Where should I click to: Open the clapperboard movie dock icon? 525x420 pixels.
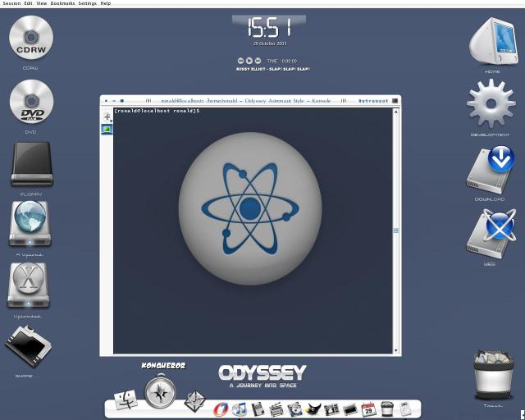tap(276, 409)
